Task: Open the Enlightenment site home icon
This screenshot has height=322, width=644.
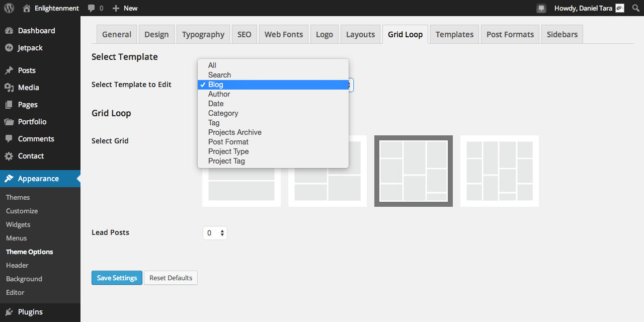Action: [27, 8]
